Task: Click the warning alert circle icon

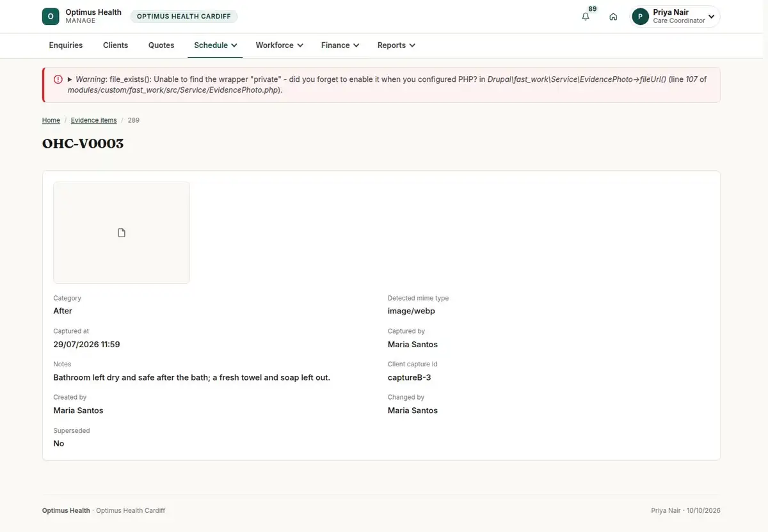Action: point(58,79)
